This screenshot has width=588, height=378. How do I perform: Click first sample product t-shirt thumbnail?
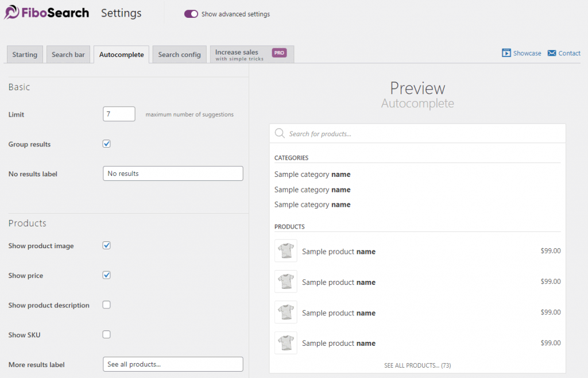click(x=285, y=251)
